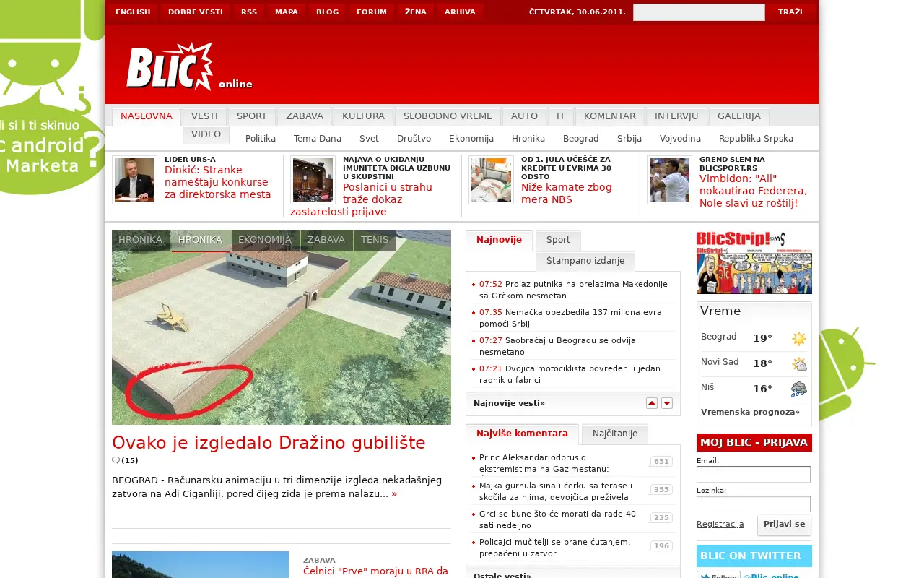The height and width of the screenshot is (578, 924).
Task: Switch to the VESTI tab
Action: point(204,116)
